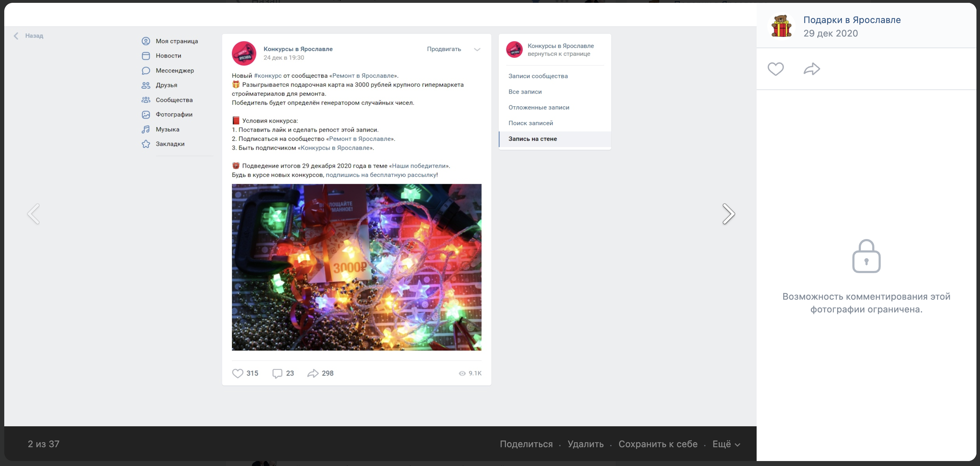Click Удалить in bottom bar

[x=585, y=444]
